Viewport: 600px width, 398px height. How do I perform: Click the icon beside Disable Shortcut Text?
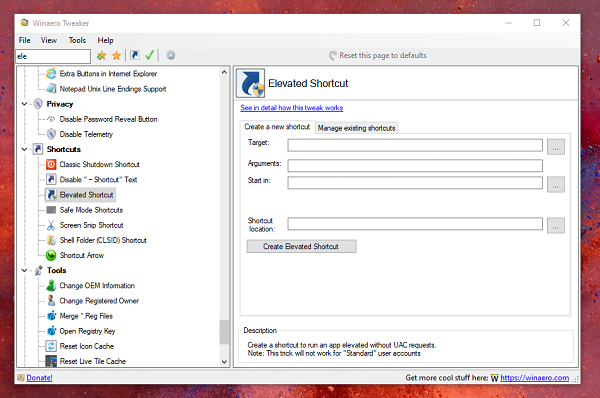[51, 179]
